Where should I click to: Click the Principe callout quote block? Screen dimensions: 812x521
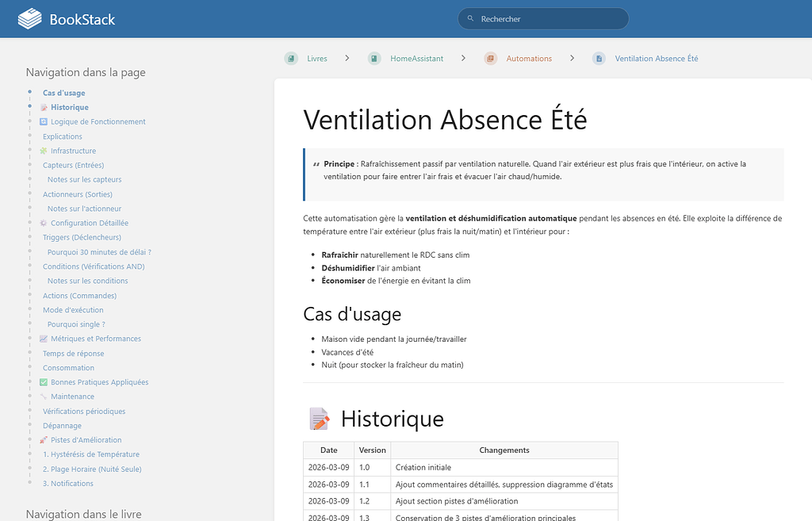pos(543,174)
